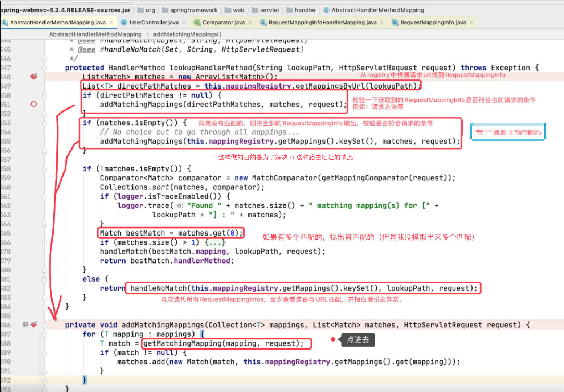Close the UserController.java tab
The width and height of the screenshot is (564, 392).
pyautogui.click(x=184, y=23)
